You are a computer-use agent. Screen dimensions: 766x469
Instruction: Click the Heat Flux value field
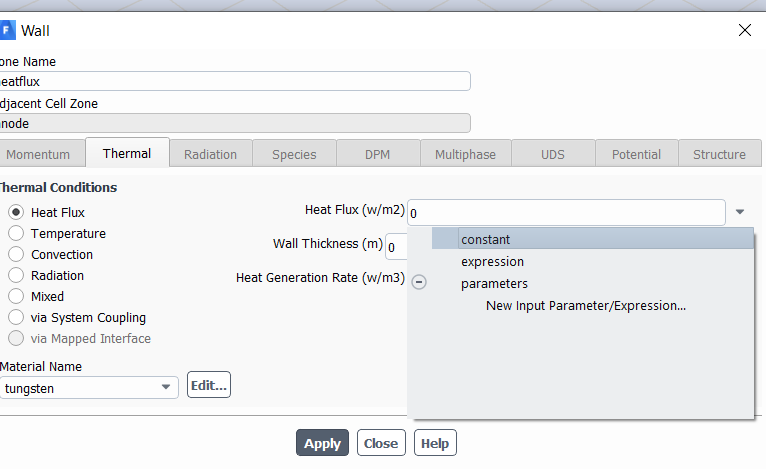tap(566, 213)
